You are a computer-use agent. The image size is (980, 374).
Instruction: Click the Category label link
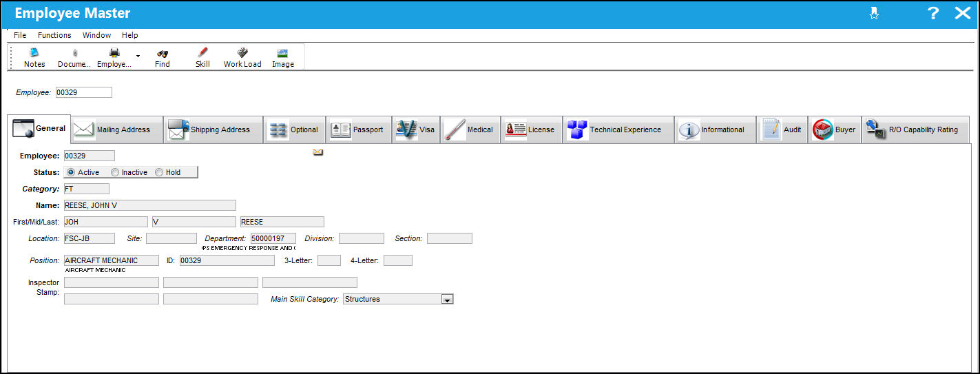(41, 189)
